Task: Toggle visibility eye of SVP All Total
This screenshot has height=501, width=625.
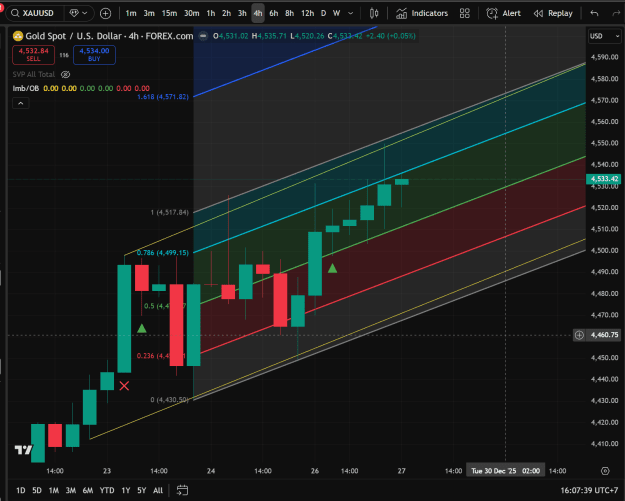Action: tap(65, 75)
